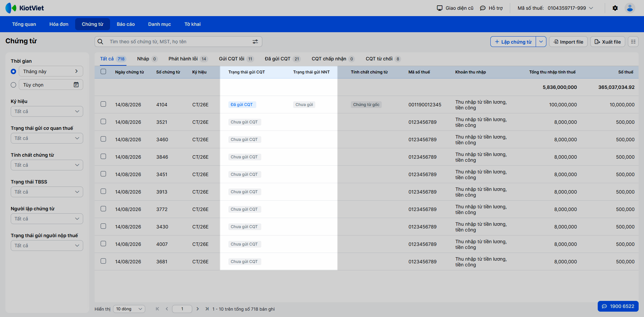Open the user account avatar
Screen dimensions: 644x317
pos(630,8)
